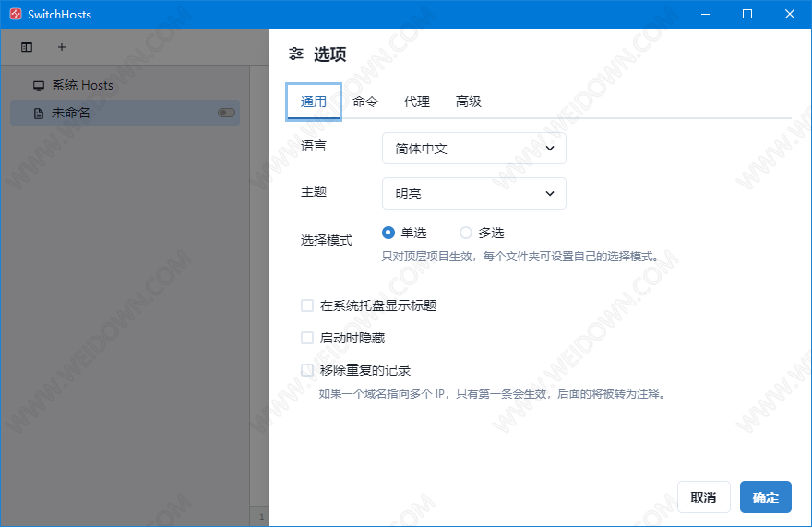Screen dimensions: 812x527
Task: Confirm settings with 确定 button
Action: coord(765,497)
